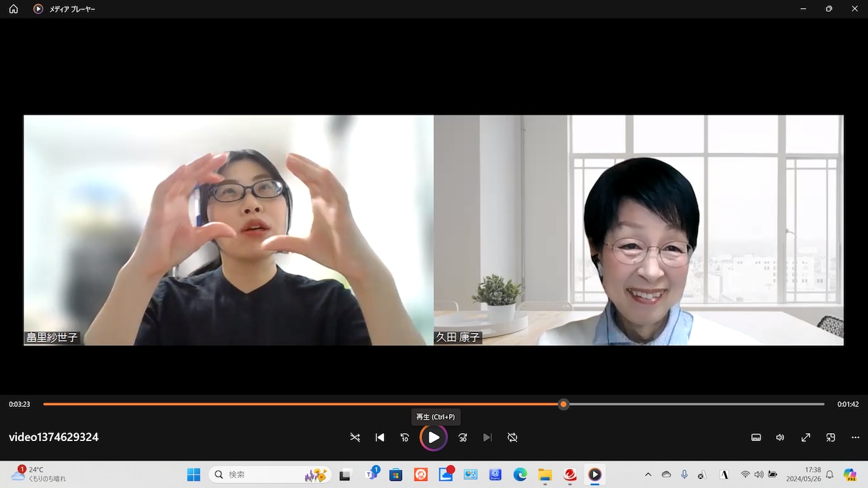Open the volume control
The height and width of the screenshot is (488, 868).
pos(780,437)
